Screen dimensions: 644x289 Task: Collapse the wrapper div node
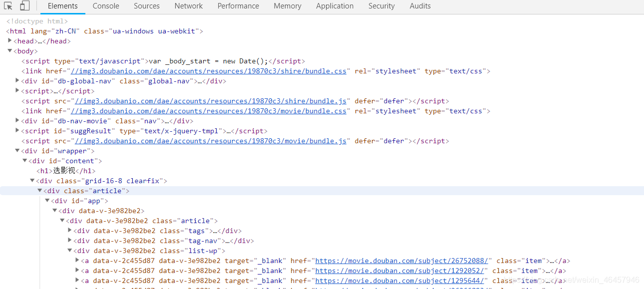click(18, 151)
